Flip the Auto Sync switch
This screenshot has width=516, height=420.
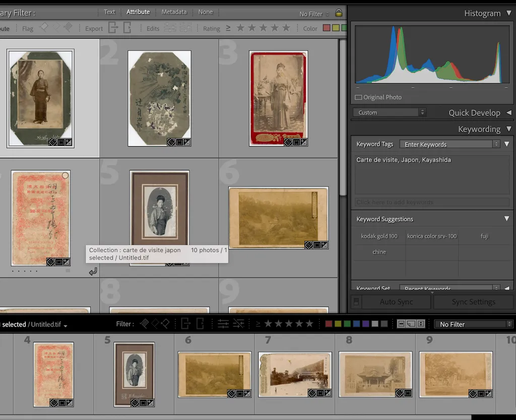coord(356,302)
